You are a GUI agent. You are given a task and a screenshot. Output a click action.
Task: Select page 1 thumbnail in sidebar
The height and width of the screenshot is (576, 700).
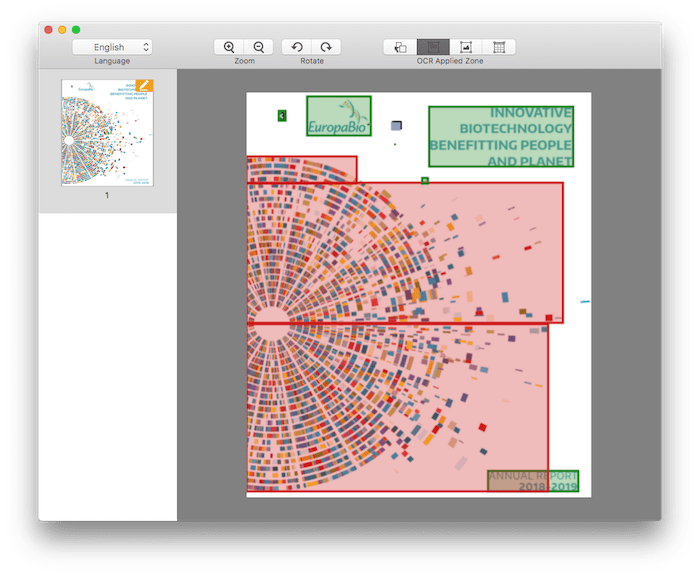click(x=107, y=133)
